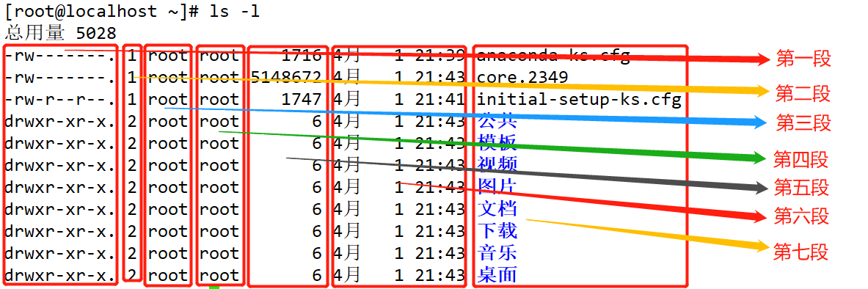The image size is (868, 289).
Task: Click the size 6 in the 模板 row
Action: click(x=317, y=143)
